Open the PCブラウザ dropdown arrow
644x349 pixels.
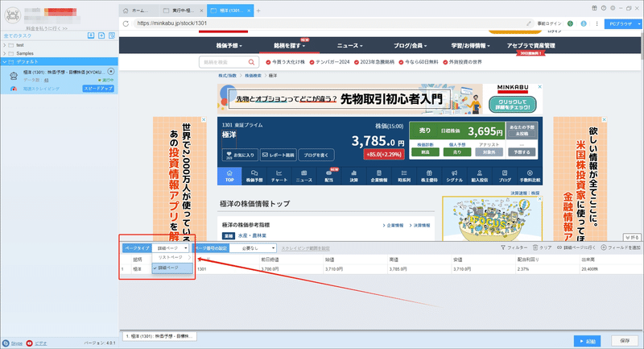pos(639,24)
